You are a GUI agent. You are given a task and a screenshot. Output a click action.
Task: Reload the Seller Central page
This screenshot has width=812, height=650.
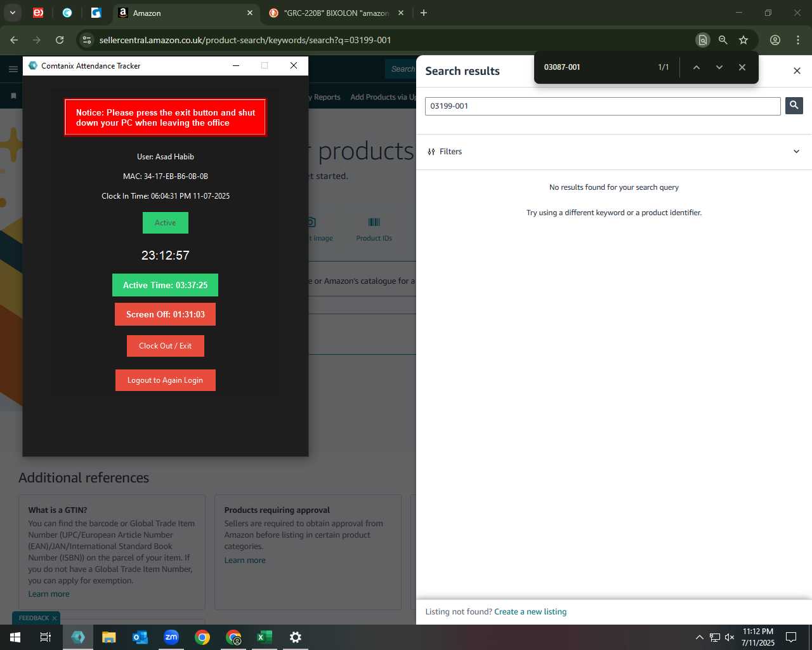click(60, 40)
